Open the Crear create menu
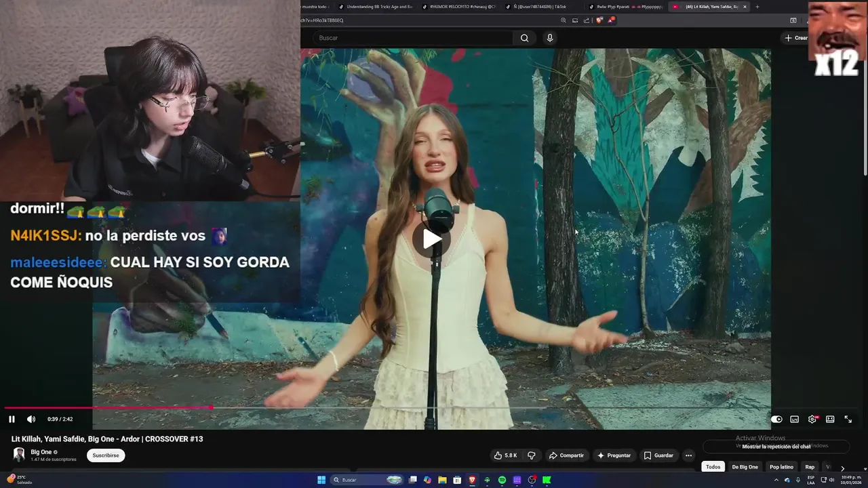 click(796, 38)
